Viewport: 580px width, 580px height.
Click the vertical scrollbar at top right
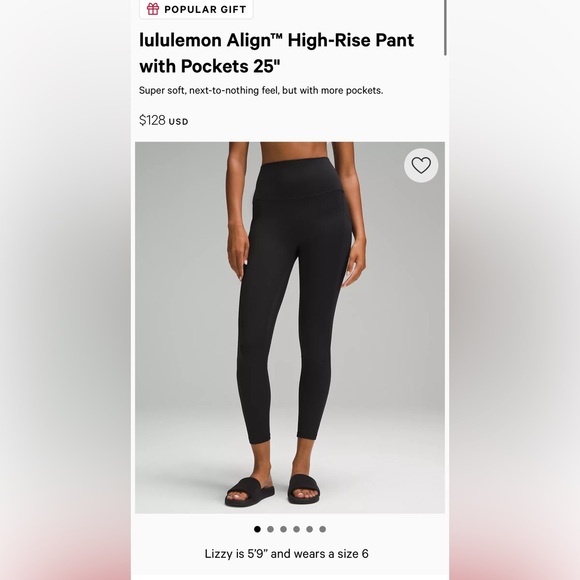445,28
